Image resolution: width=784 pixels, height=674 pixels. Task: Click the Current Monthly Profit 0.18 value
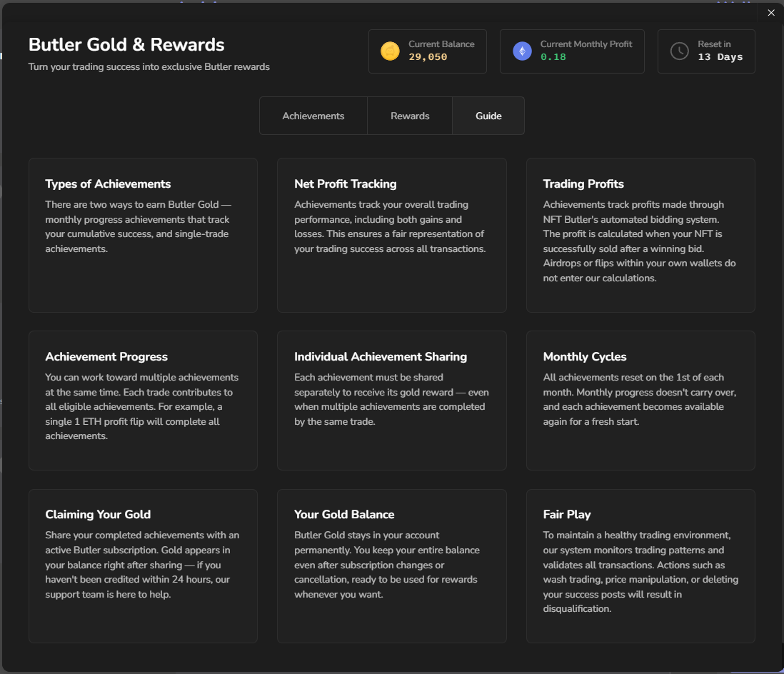(553, 57)
